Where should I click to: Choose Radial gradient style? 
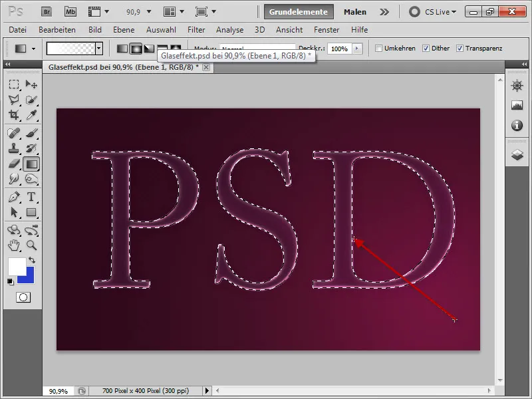point(136,49)
